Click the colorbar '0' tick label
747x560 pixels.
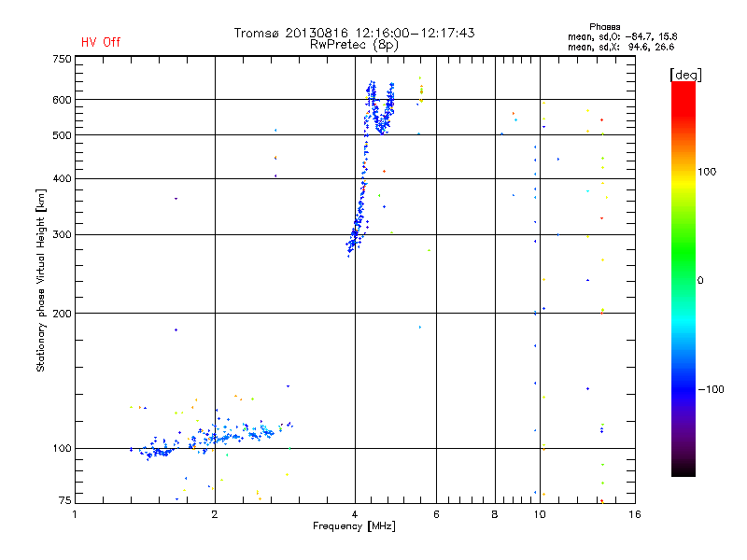[x=700, y=281]
